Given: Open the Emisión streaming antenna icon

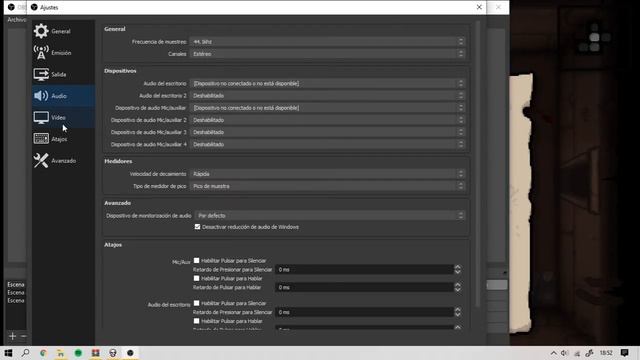Looking at the screenshot, I should coord(41,53).
